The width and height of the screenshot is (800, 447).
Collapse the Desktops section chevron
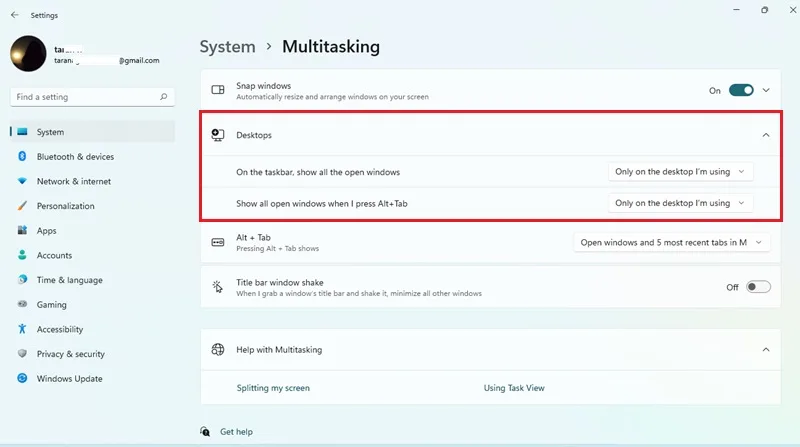coord(766,135)
